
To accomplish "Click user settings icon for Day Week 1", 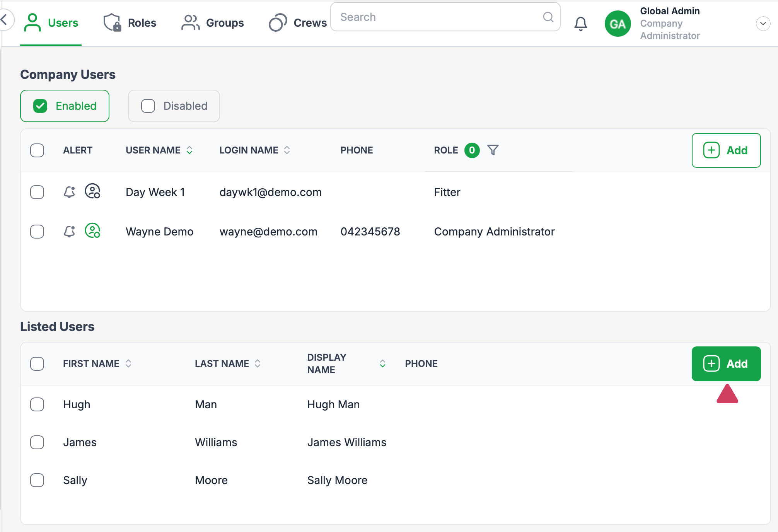I will coord(92,191).
